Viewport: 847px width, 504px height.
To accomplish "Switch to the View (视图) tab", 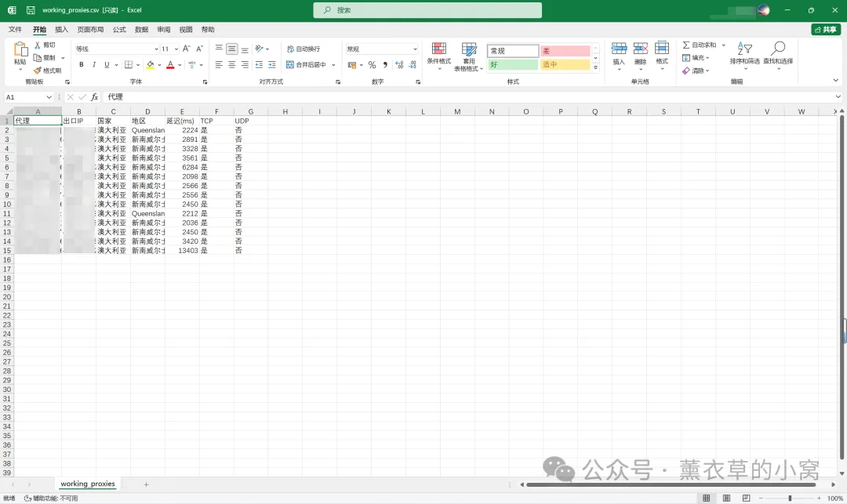I will [x=186, y=30].
